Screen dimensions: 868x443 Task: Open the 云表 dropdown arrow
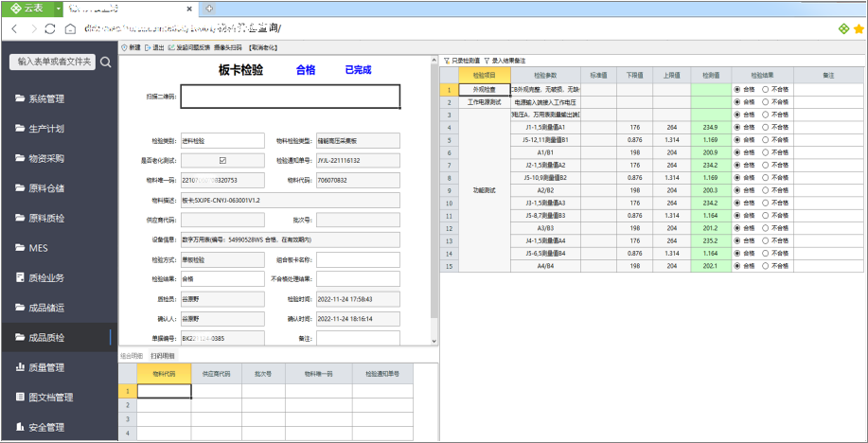[x=59, y=9]
